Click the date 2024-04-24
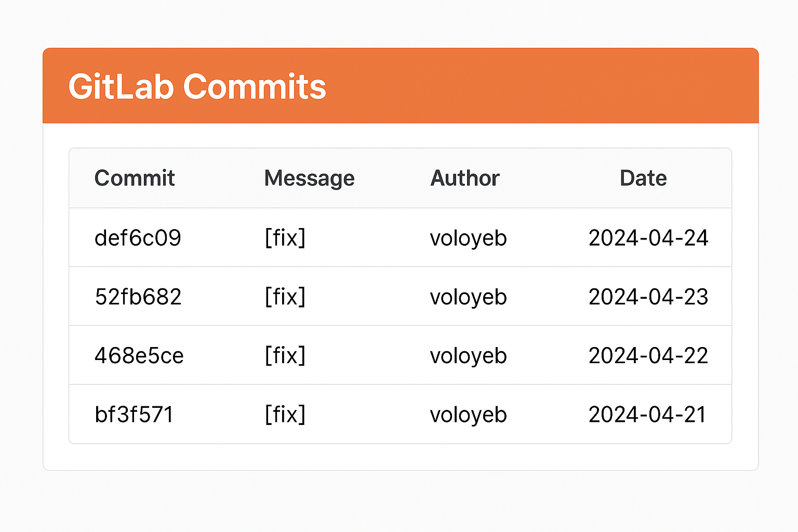The width and height of the screenshot is (798, 532). (648, 238)
